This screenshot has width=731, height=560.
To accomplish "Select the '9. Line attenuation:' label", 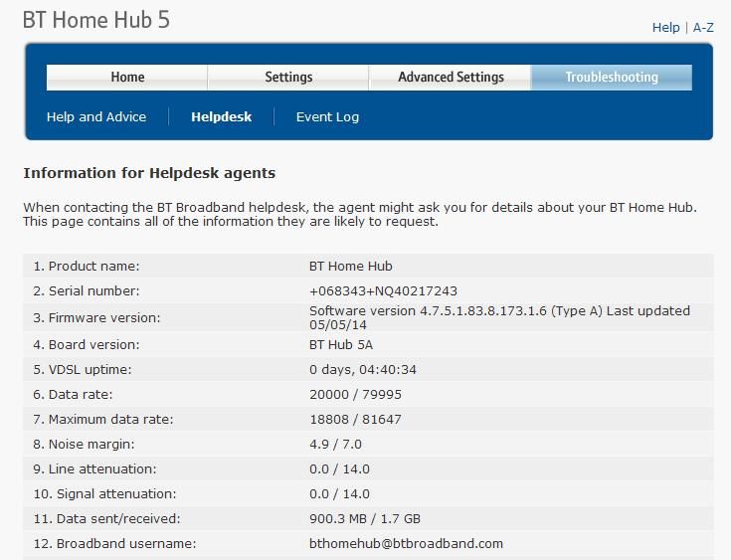I will (94, 468).
